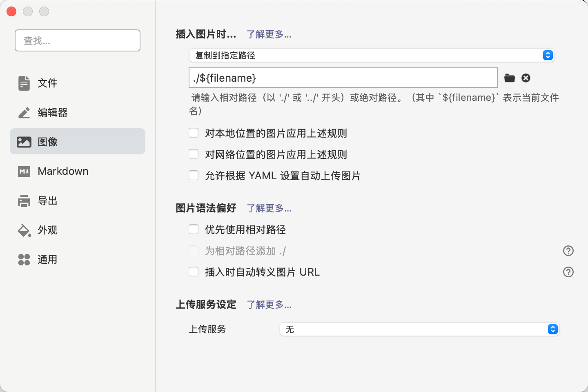
Task: Open 编辑器 preferences via pencil icon
Action: point(24,113)
